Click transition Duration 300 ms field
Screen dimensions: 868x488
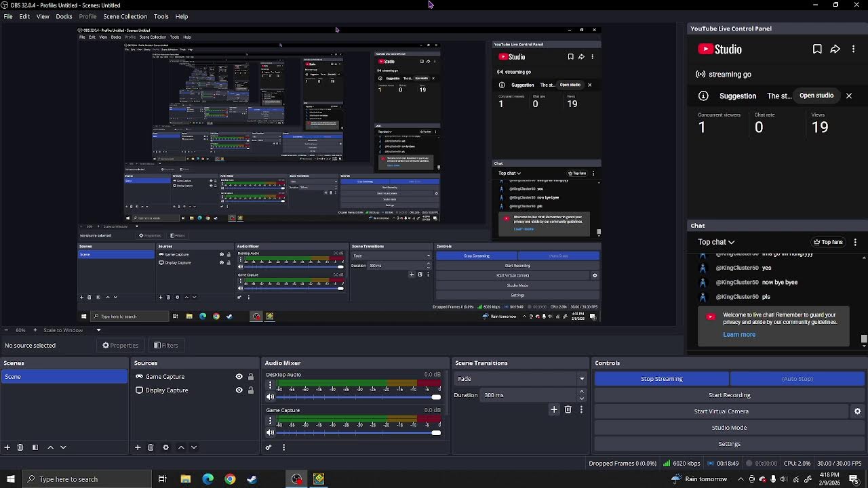tap(529, 395)
